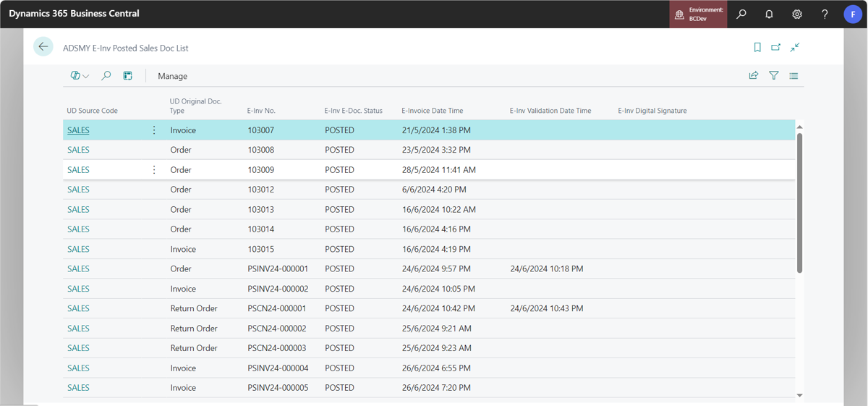The height and width of the screenshot is (406, 868).
Task: Open the help question mark
Action: (825, 14)
